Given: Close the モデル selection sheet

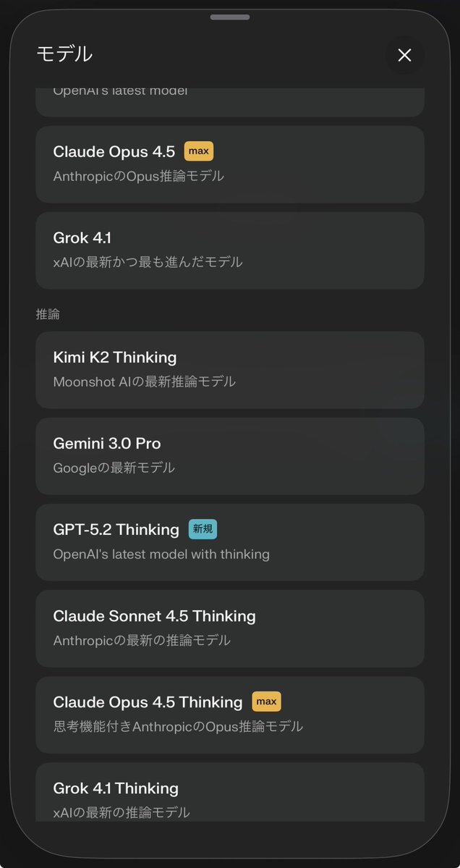Looking at the screenshot, I should point(404,55).
